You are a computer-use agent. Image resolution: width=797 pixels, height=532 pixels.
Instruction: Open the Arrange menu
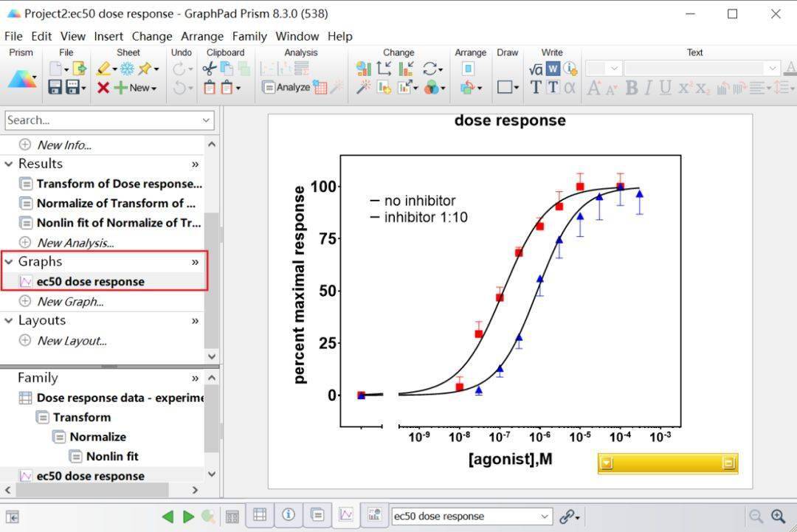201,36
